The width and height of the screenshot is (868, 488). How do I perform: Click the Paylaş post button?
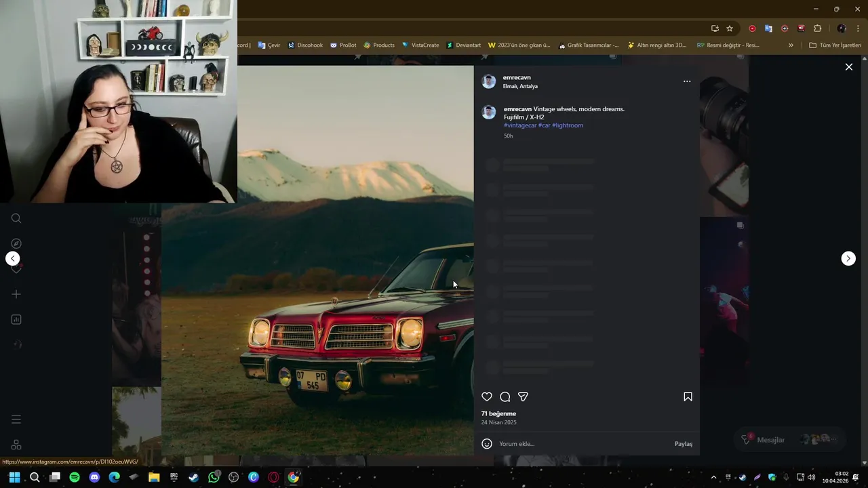tap(684, 444)
